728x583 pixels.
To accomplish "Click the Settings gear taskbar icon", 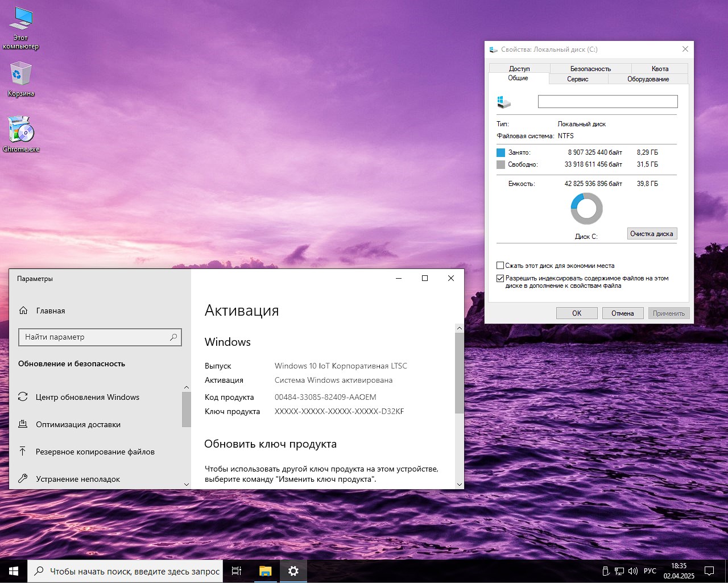I will [293, 571].
